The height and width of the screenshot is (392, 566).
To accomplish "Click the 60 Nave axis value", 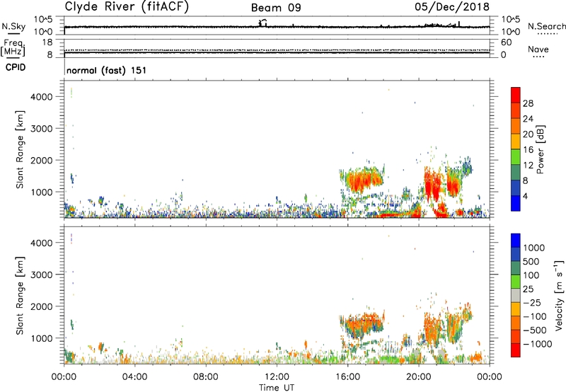I will 506,42.
